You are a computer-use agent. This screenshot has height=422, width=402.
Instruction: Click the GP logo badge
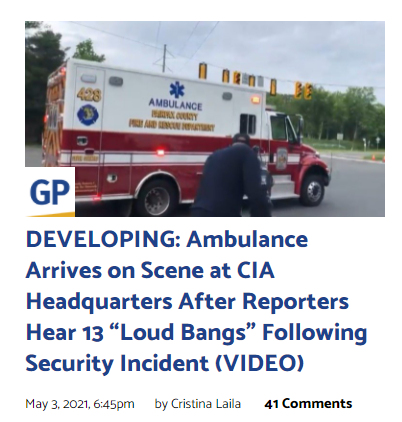(x=50, y=192)
